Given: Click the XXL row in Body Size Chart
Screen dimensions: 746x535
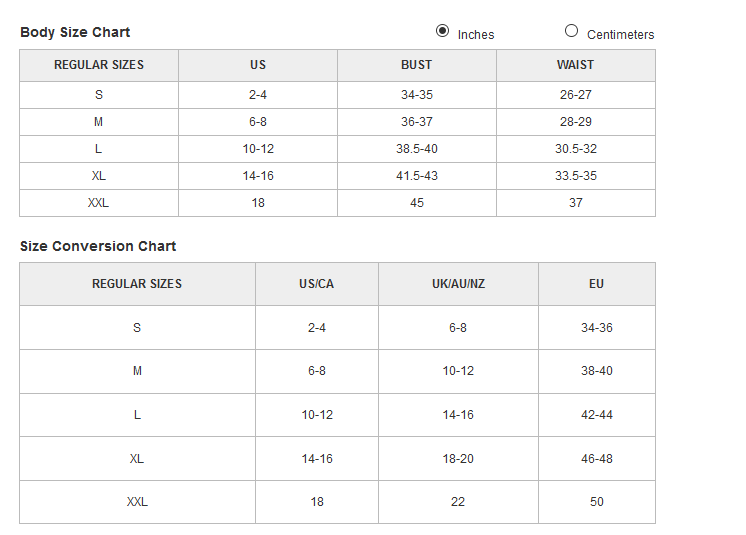Looking at the screenshot, I should [98, 203].
